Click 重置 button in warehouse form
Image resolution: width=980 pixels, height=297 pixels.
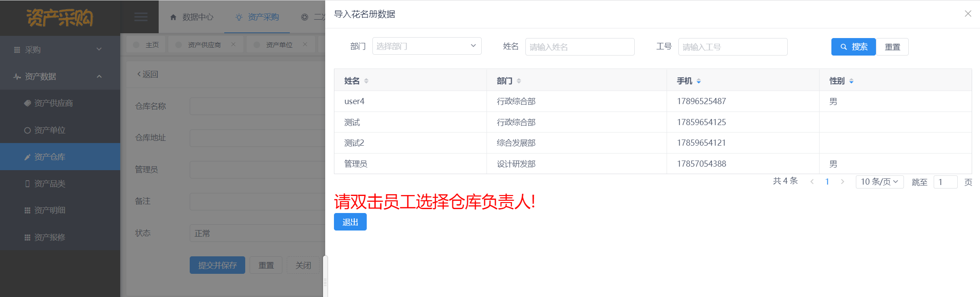266,265
